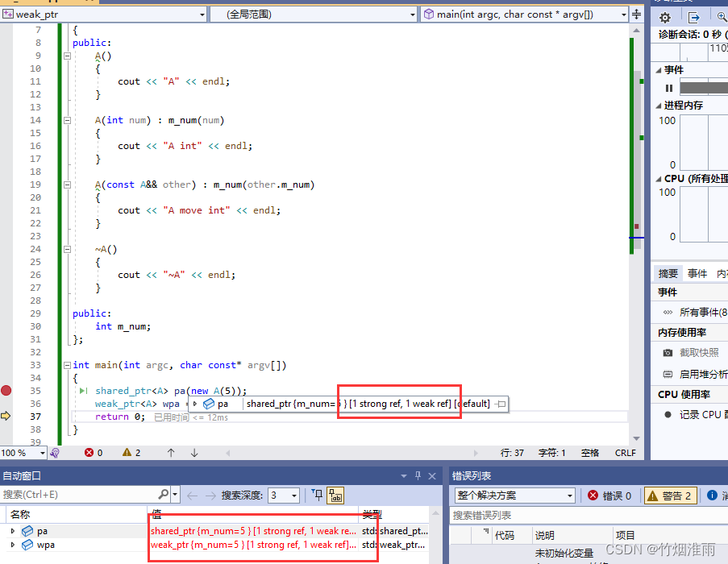Click the 代码 column header
This screenshot has width=728, height=564.
(504, 536)
